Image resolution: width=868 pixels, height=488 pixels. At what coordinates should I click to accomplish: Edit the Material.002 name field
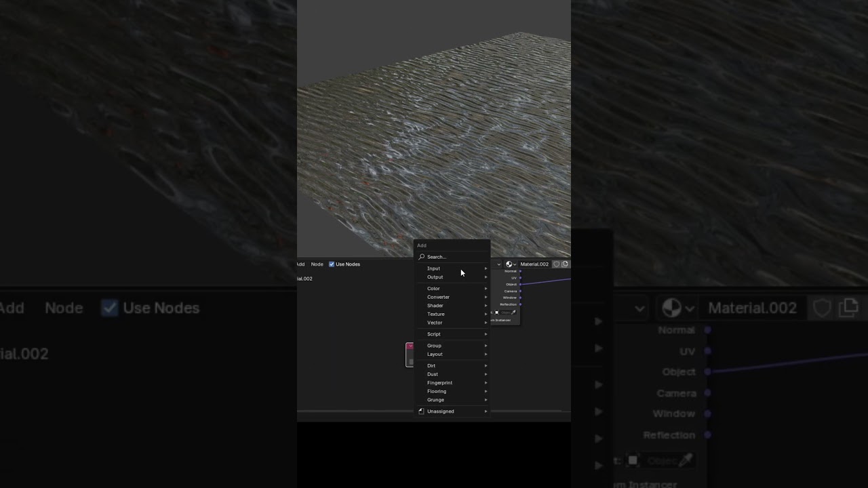click(x=534, y=264)
